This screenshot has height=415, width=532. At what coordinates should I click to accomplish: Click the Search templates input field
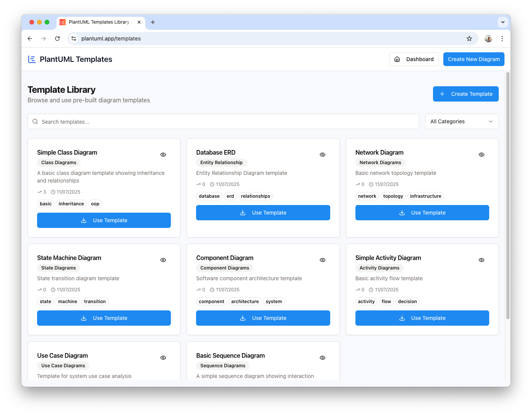(x=223, y=121)
